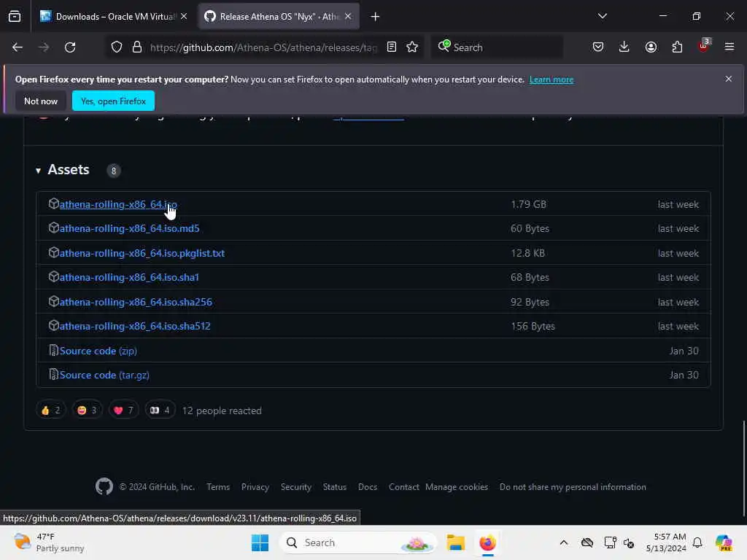Screen dimensions: 747x560
Task: Click the Windows taskbar Search box
Action: pyautogui.click(x=358, y=542)
